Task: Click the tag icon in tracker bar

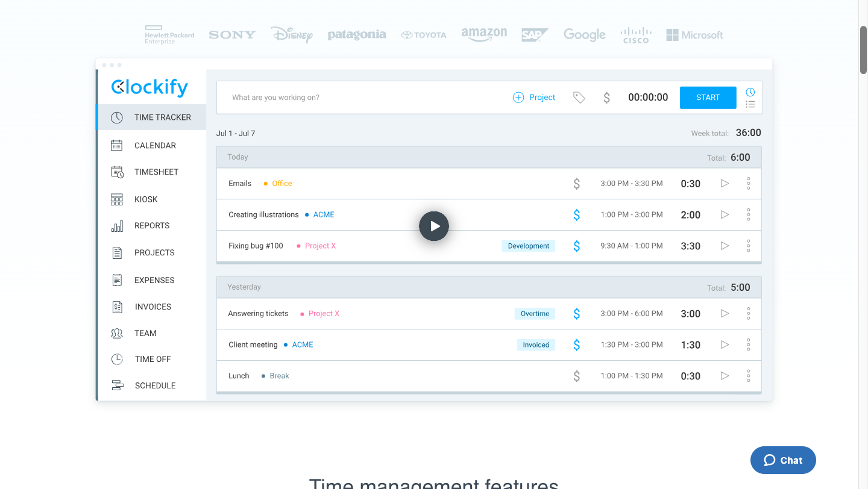Action: [579, 98]
